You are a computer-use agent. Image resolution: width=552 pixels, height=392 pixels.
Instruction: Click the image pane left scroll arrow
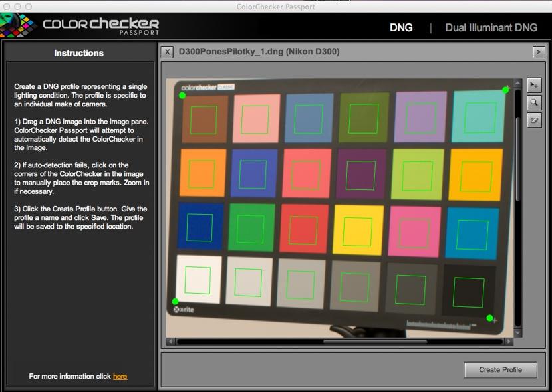tap(171, 341)
